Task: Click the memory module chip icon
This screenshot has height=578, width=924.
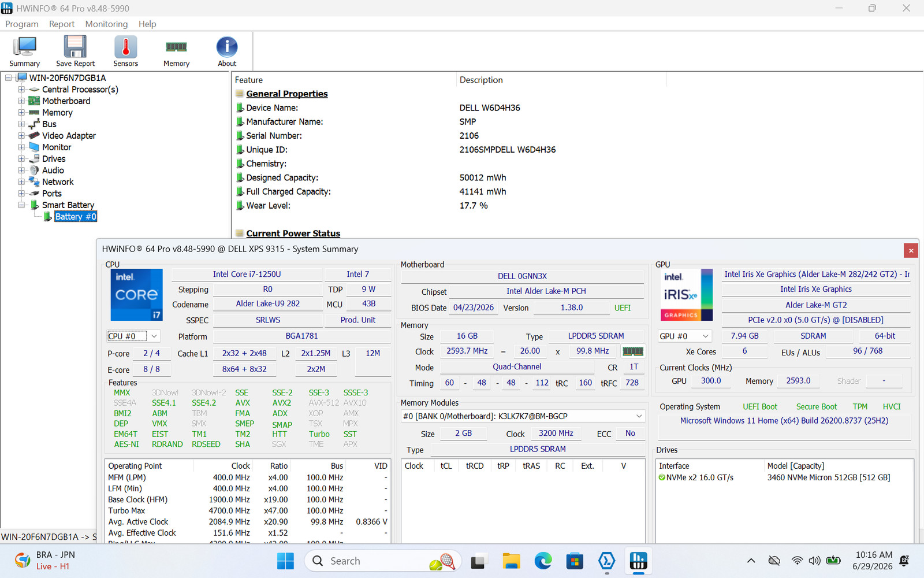Action: 632,351
